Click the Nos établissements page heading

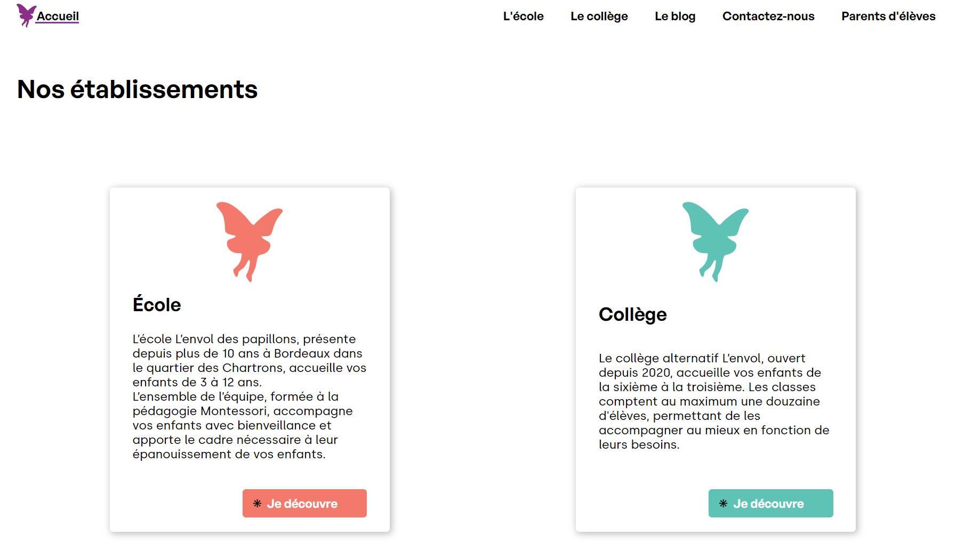click(138, 89)
